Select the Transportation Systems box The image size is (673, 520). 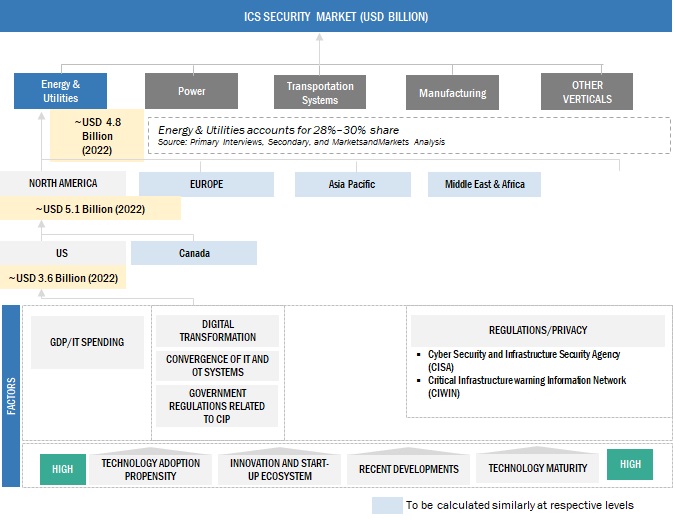(320, 92)
